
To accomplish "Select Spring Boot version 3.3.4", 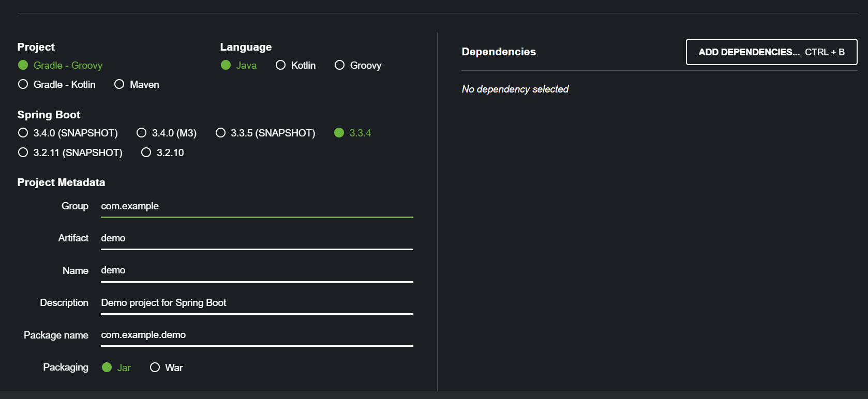I will pyautogui.click(x=352, y=133).
